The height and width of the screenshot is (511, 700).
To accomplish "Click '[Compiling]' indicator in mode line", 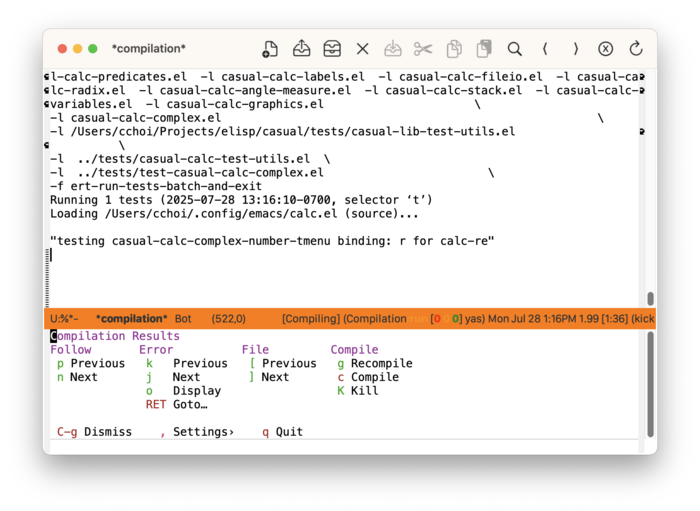I will tap(311, 319).
